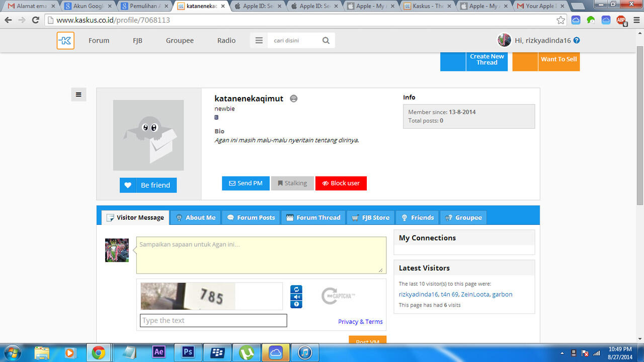This screenshot has width=644, height=362.
Task: Click the Block user button
Action: (341, 184)
